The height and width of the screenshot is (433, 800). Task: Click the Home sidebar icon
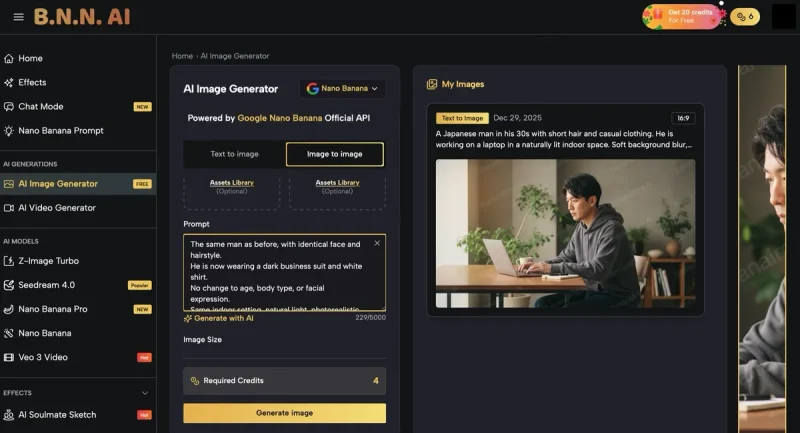(9, 59)
